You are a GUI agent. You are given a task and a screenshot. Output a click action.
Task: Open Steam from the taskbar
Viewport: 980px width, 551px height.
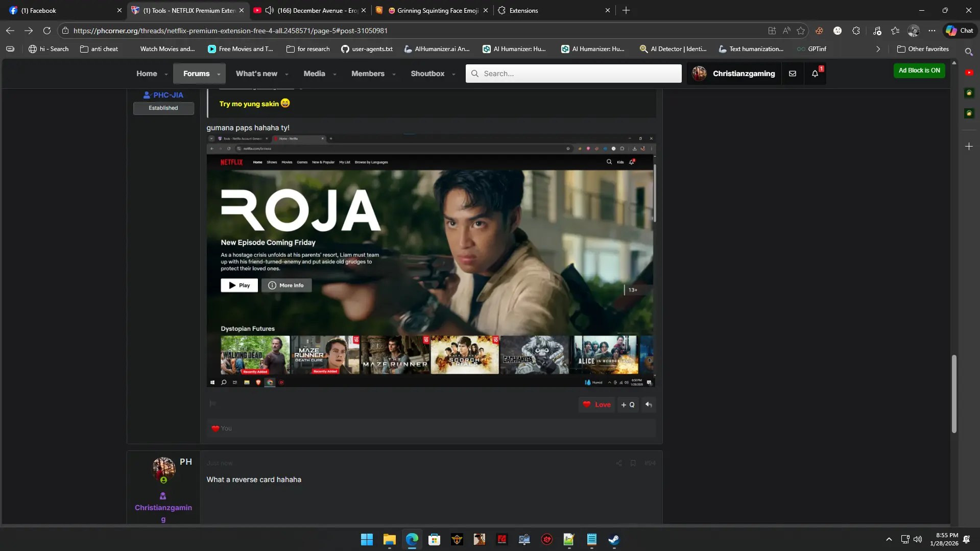[614, 539]
